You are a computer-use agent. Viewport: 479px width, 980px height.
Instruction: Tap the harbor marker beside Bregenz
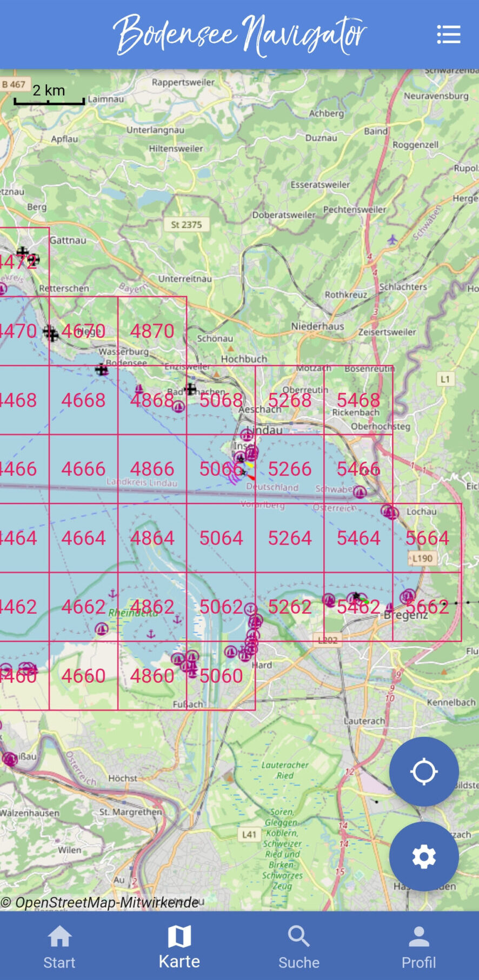click(x=407, y=596)
